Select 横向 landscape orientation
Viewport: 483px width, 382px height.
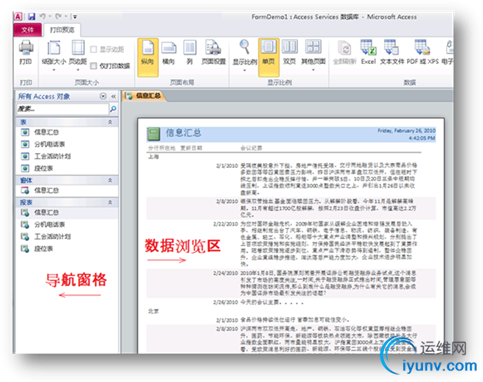click(169, 53)
